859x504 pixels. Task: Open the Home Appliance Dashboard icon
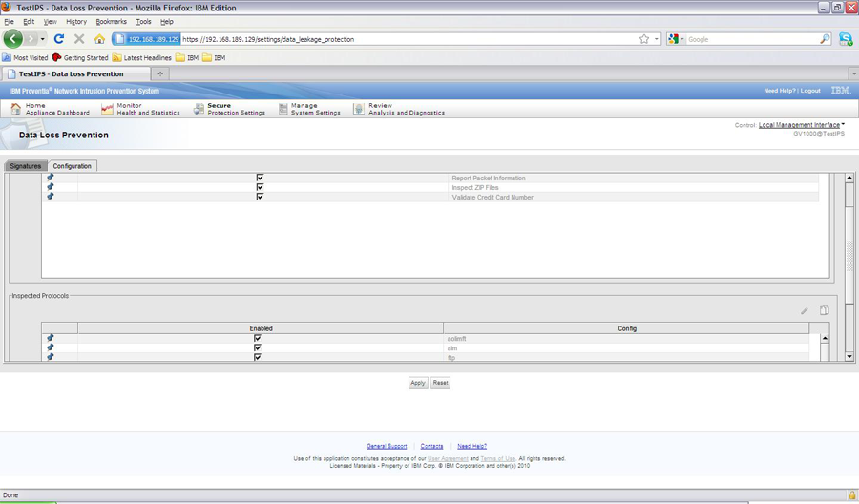point(16,109)
